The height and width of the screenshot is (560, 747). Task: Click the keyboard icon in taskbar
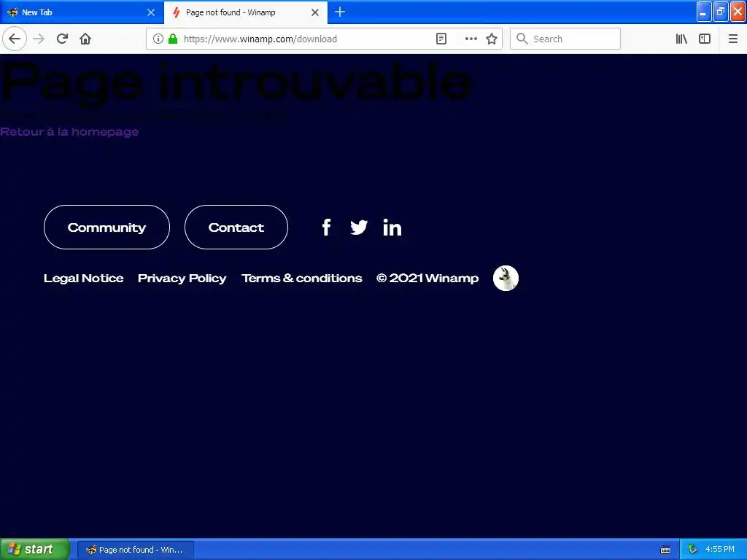coord(665,550)
